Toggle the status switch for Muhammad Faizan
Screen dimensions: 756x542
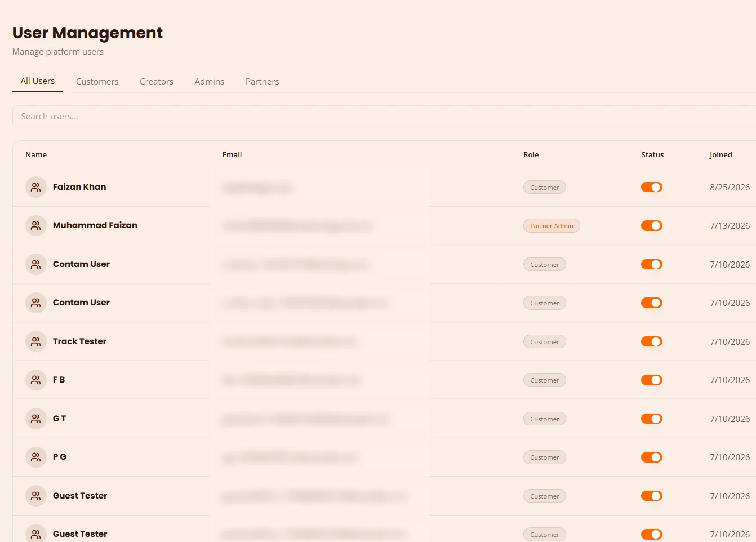(652, 225)
